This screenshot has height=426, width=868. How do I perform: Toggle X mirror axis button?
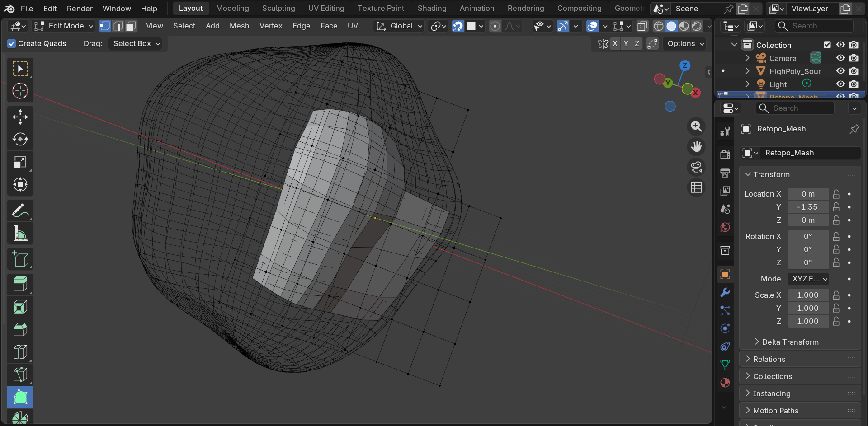click(x=615, y=43)
